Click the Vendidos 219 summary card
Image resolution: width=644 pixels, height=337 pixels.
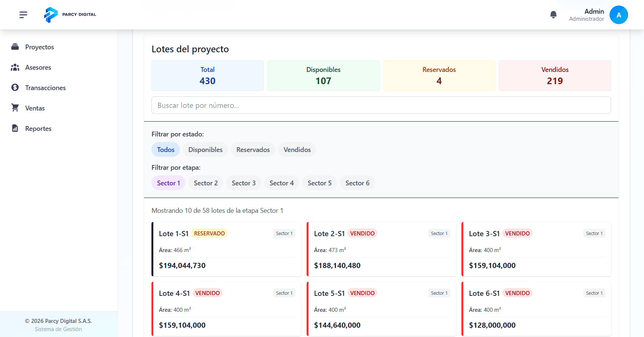click(x=554, y=75)
